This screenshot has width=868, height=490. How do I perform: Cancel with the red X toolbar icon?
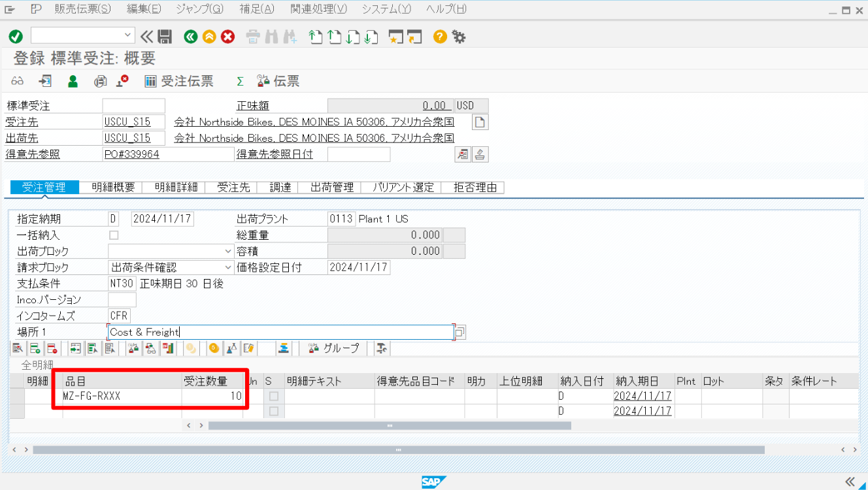[x=227, y=37]
